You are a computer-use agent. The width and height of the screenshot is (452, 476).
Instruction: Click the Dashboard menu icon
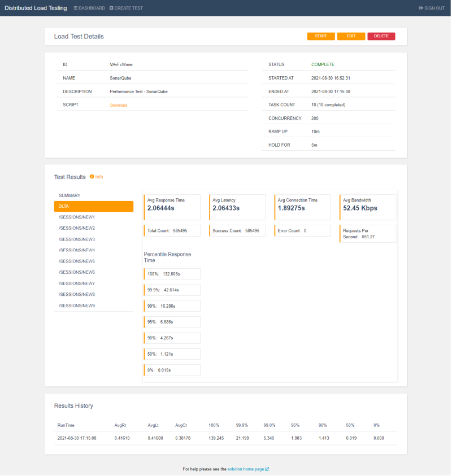point(75,8)
